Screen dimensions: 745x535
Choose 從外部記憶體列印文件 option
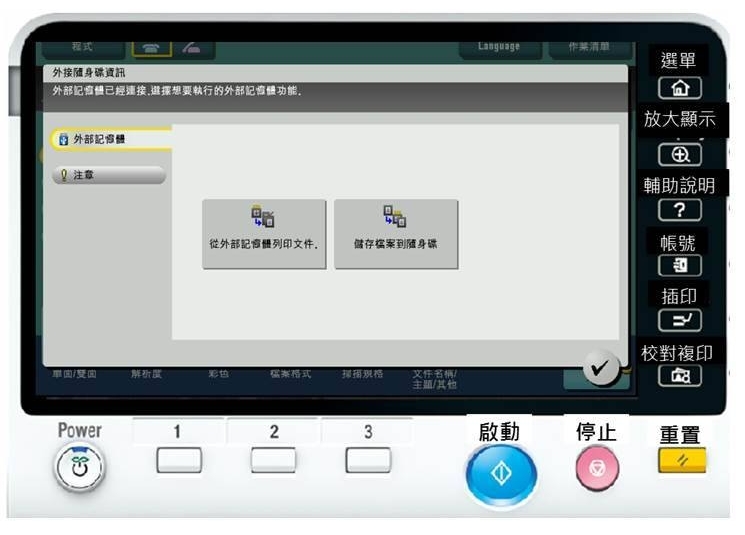(x=264, y=233)
